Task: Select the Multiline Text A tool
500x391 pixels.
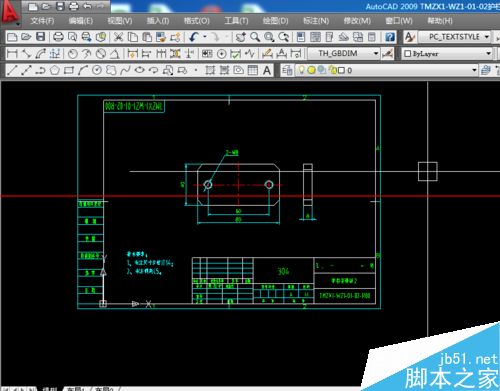Action: point(267,70)
